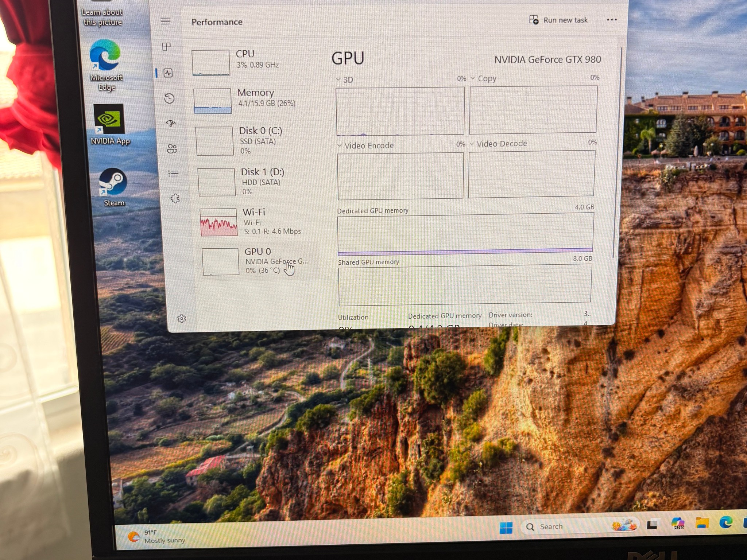Select the CPU performance entry
This screenshot has width=747, height=560.
252,62
